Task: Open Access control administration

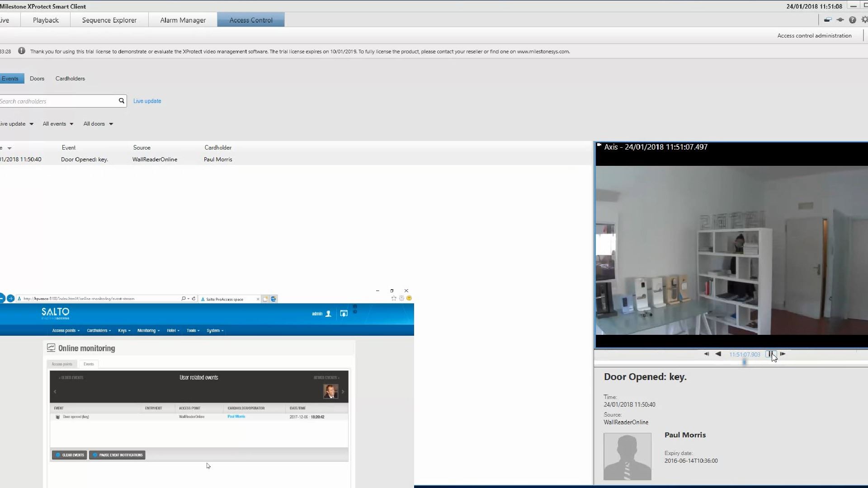Action: point(814,35)
